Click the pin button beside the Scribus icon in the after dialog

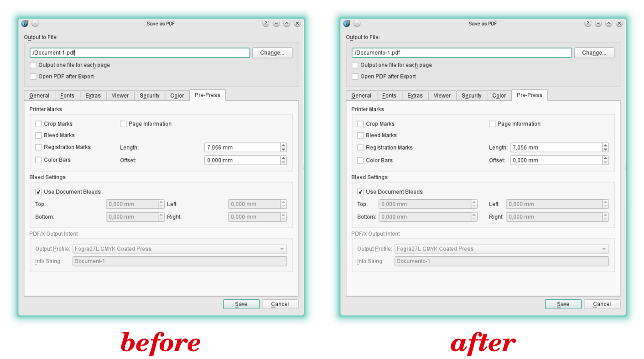coord(357,24)
